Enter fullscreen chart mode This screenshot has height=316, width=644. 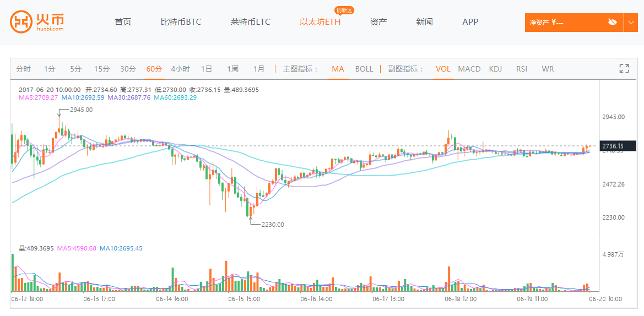point(624,69)
